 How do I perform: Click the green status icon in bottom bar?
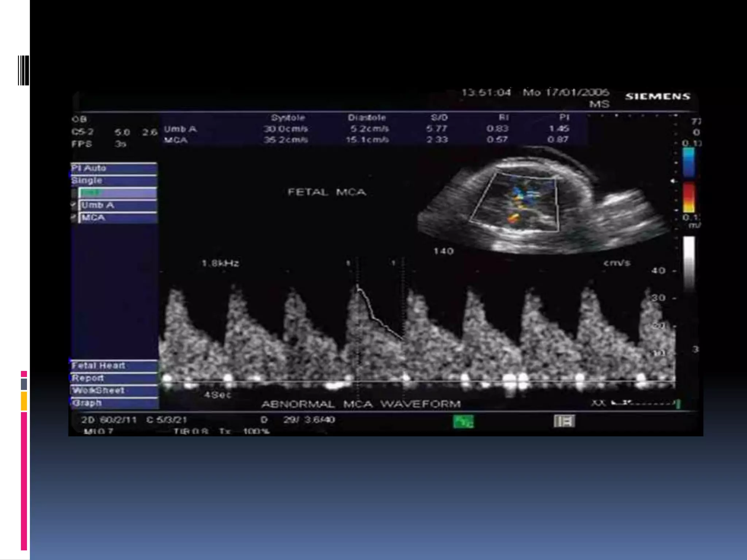point(463,422)
